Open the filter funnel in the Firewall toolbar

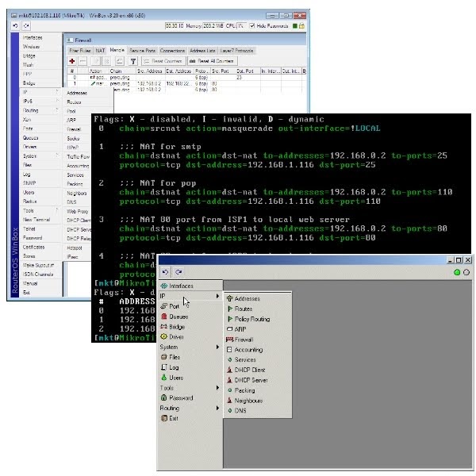[x=133, y=61]
